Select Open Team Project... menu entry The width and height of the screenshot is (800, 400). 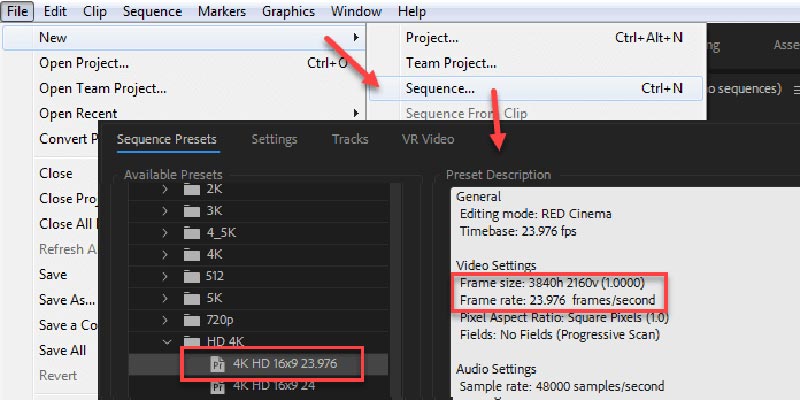(102, 88)
